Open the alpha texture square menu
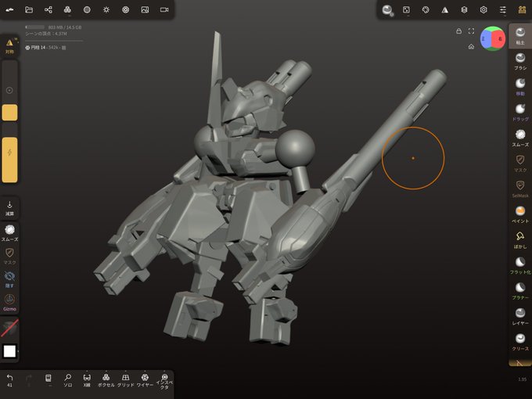 [406, 10]
